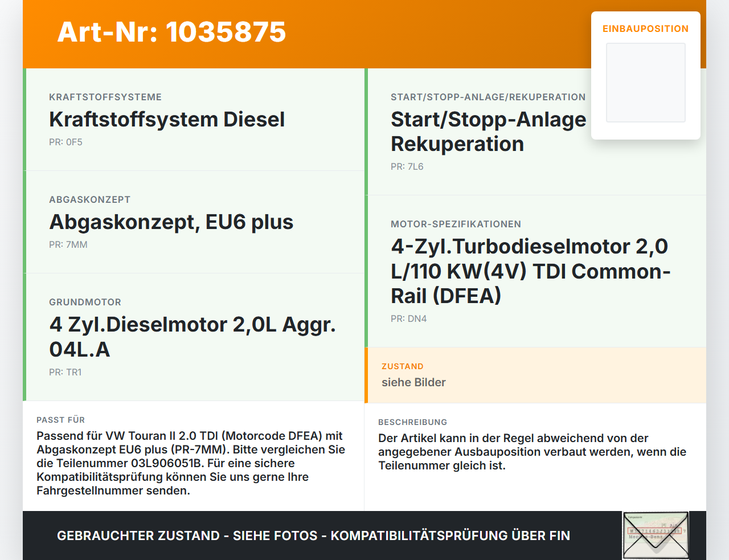Select Start/Stopp-Anlage Rekuperation title
Viewport: 729px width, 560px height.
pos(488,132)
